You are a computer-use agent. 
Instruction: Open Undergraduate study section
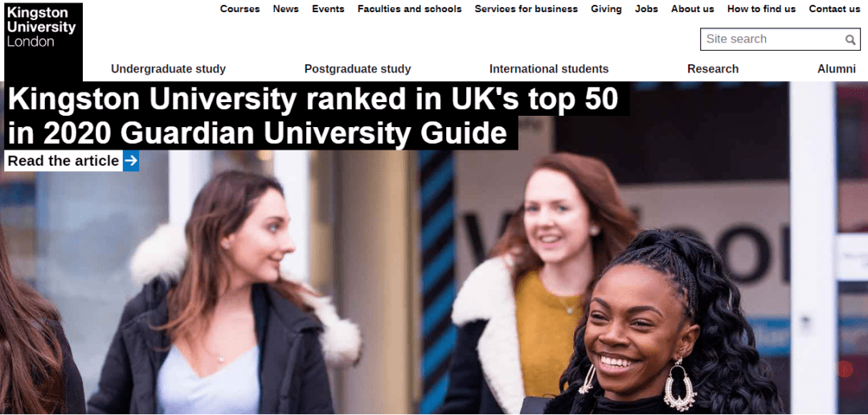pyautogui.click(x=168, y=68)
